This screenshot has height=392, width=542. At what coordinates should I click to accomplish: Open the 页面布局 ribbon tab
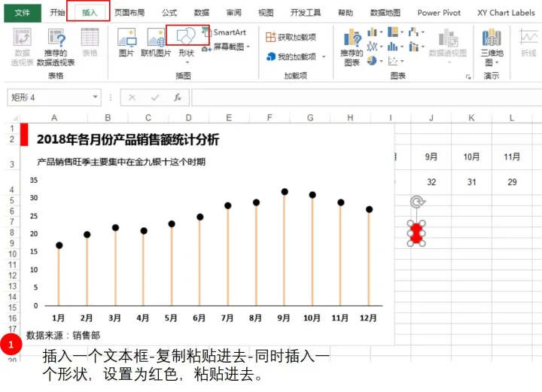tap(129, 13)
